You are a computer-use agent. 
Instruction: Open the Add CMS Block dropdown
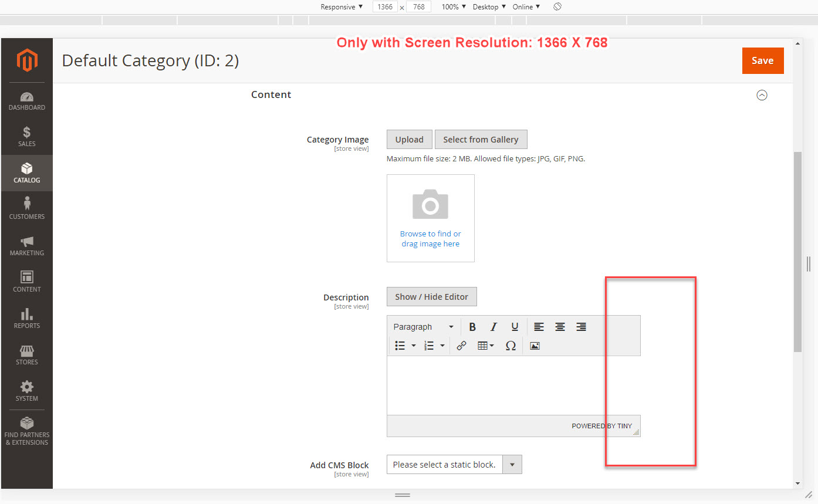[454, 465]
